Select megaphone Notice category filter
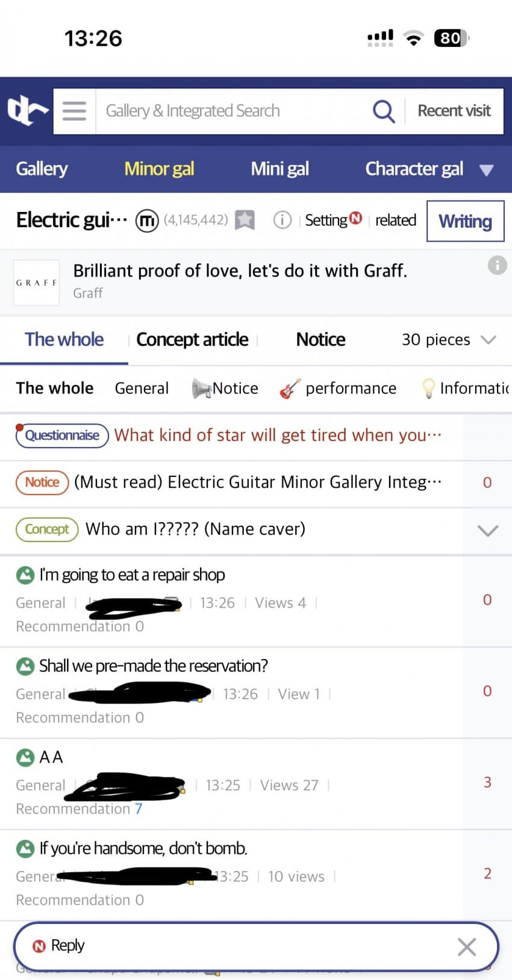This screenshot has width=512, height=980. point(225,389)
